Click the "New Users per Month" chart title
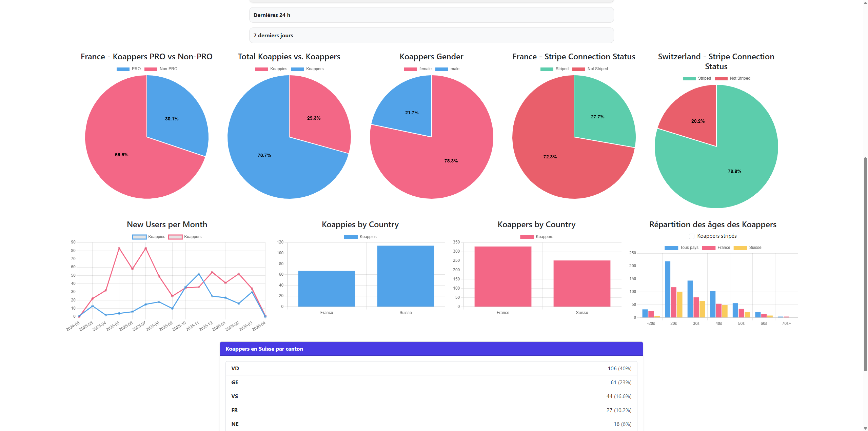Screen dimensions: 868x431 pyautogui.click(x=167, y=224)
